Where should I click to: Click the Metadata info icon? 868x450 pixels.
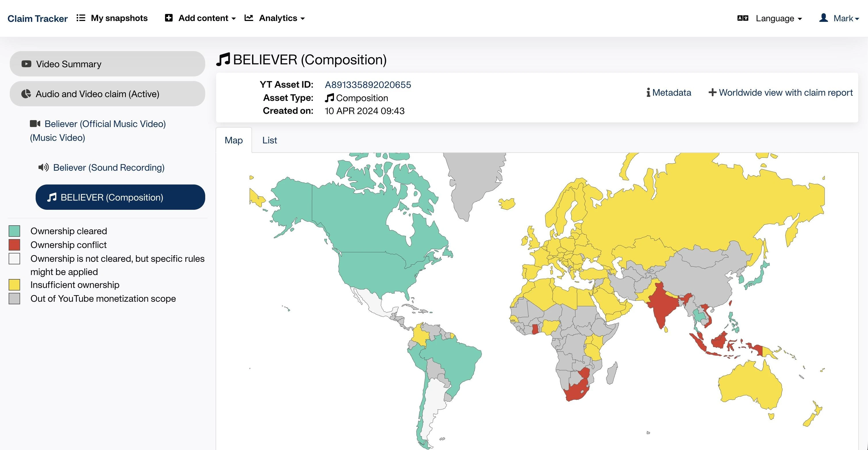point(648,92)
